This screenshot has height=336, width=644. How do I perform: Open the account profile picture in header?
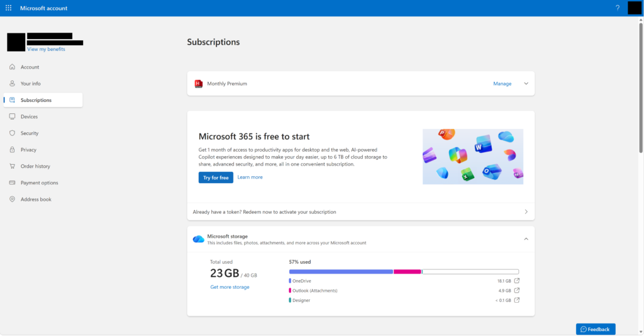635,8
